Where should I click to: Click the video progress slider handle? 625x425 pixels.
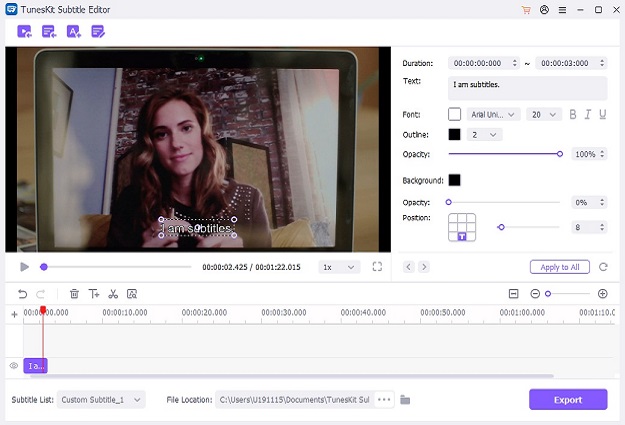(x=44, y=267)
